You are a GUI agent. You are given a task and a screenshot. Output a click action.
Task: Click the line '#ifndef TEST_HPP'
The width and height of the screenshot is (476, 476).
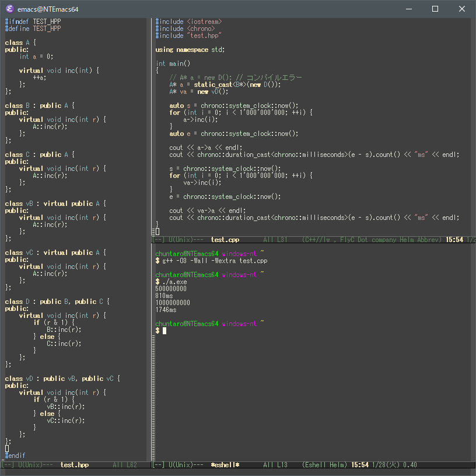tap(33, 22)
